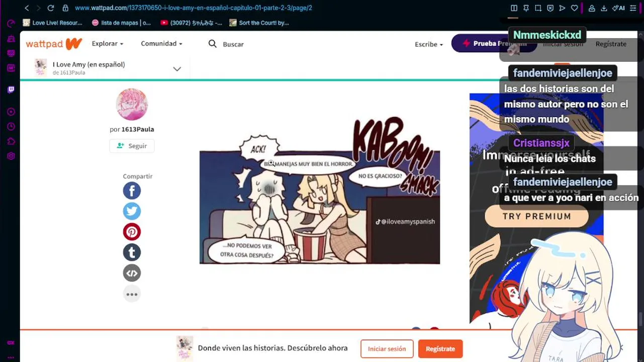644x362 pixels.
Task: Go back with the browser back arrow
Action: [x=27, y=8]
